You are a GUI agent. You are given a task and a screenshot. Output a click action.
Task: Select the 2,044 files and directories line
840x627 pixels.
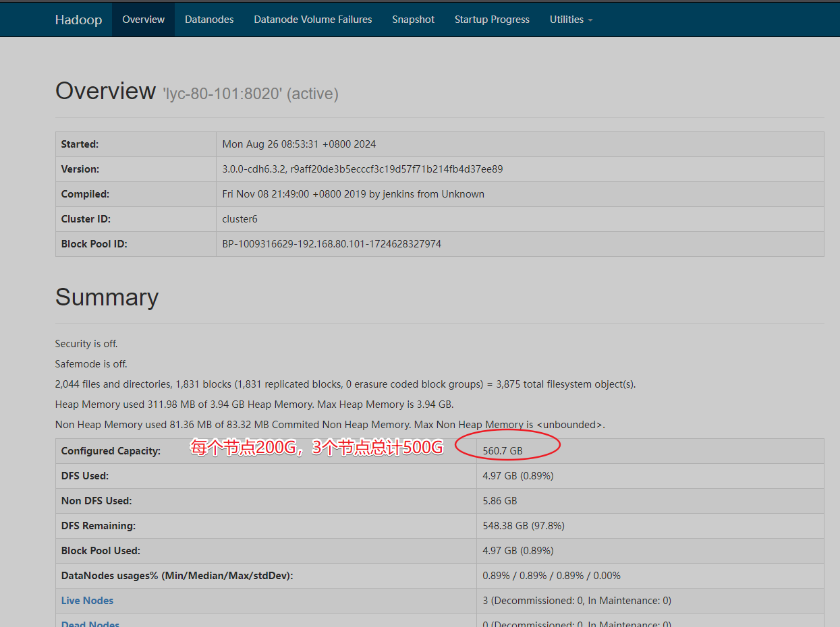(345, 384)
